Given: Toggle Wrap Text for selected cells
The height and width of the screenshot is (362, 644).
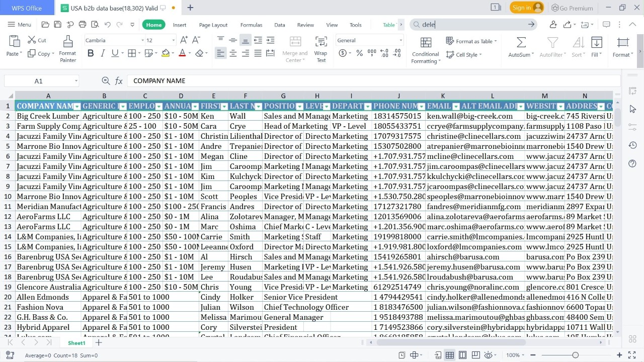Looking at the screenshot, I should pos(321,49).
